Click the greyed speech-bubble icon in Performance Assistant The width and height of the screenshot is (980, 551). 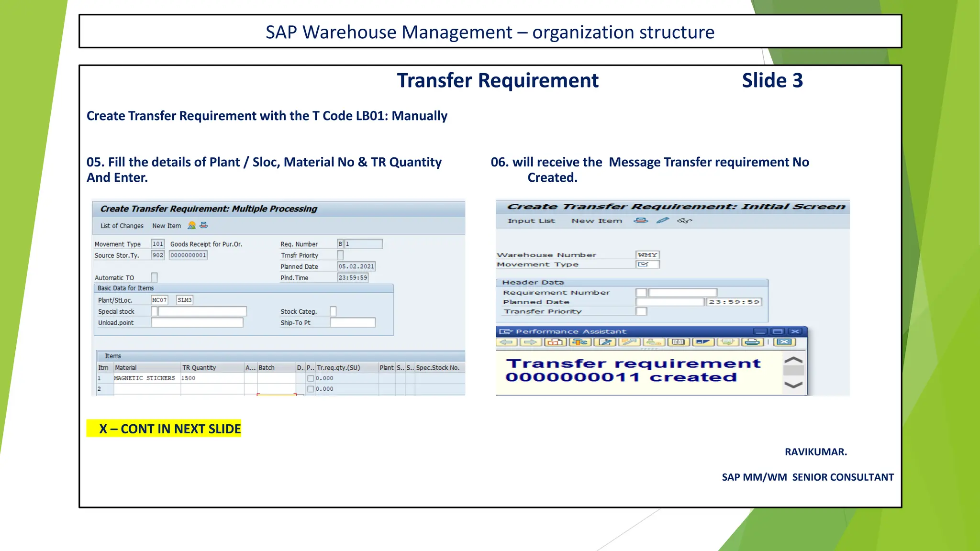pos(728,342)
